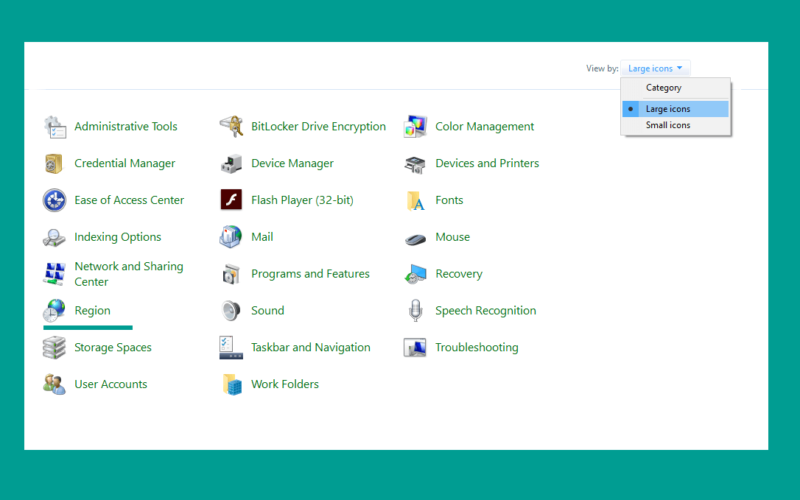Open the Mail icon

point(231,237)
